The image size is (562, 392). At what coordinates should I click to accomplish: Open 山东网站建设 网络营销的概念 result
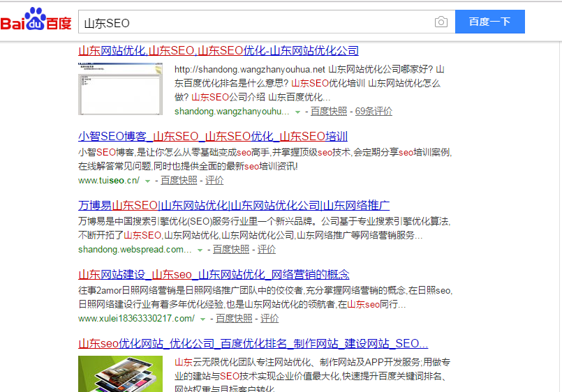(x=214, y=274)
